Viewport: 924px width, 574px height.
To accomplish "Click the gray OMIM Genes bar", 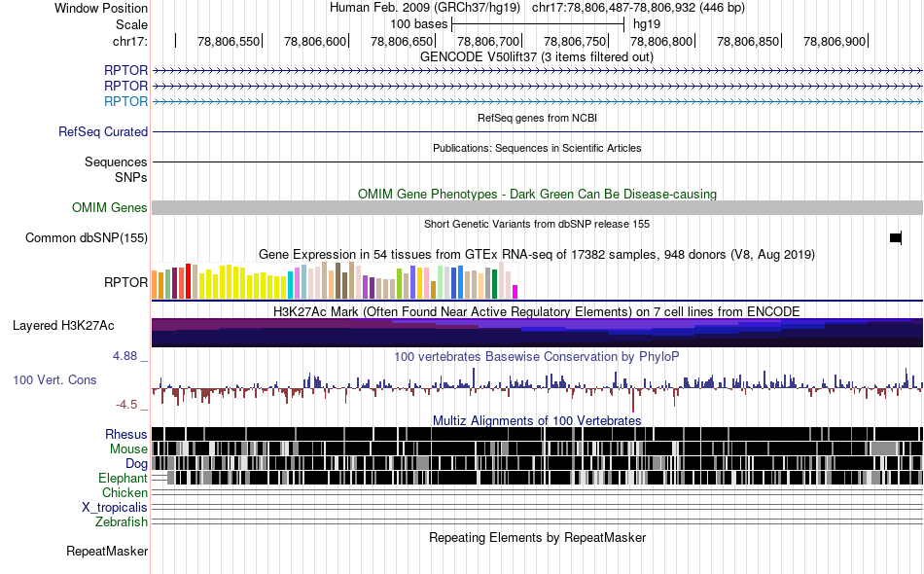I will click(538, 207).
